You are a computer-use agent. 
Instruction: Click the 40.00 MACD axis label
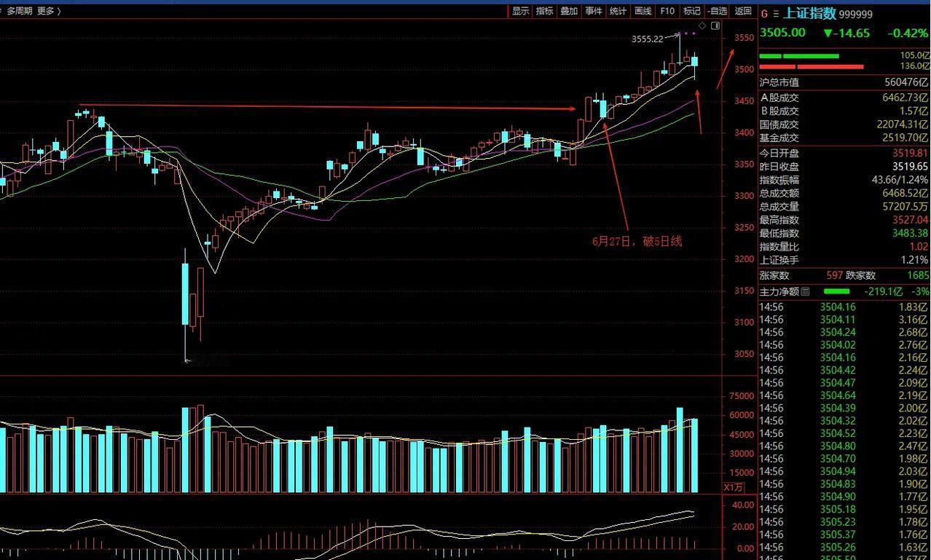click(x=743, y=505)
